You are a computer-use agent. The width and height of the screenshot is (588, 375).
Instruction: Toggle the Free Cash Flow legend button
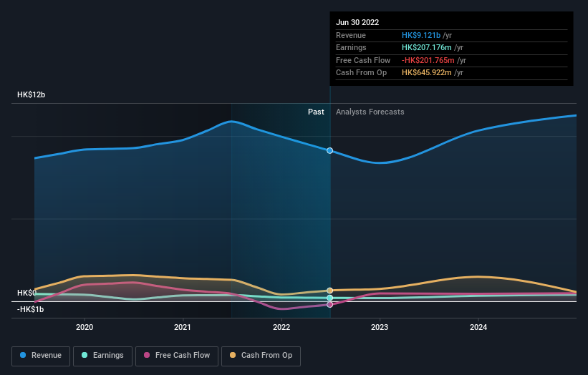click(177, 356)
